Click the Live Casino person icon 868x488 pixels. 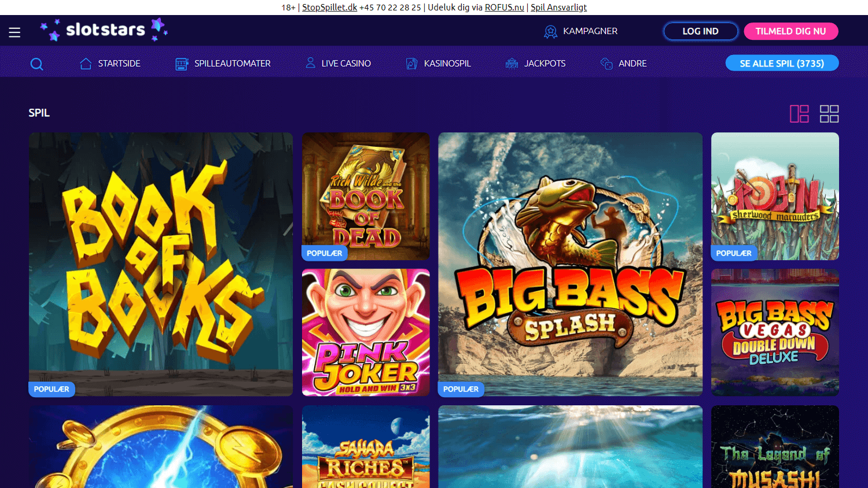click(x=311, y=63)
